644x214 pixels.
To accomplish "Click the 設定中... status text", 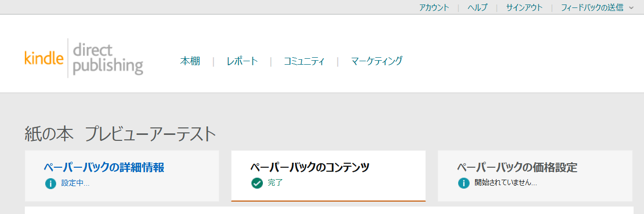I will tap(76, 183).
